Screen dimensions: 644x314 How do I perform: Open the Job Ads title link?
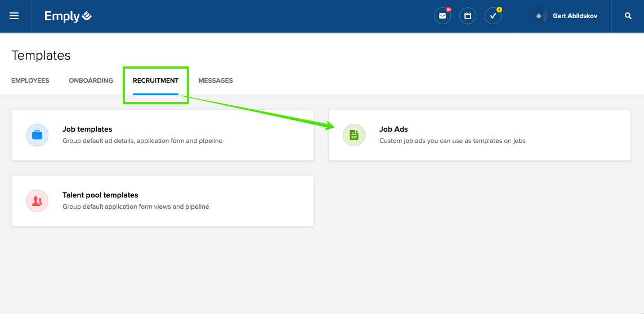point(393,129)
